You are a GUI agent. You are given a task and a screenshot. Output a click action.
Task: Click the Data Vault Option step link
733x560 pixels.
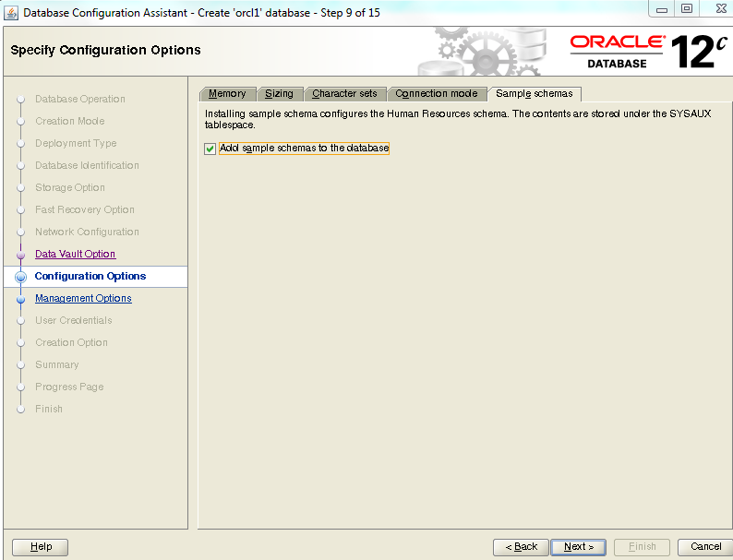[x=76, y=254]
